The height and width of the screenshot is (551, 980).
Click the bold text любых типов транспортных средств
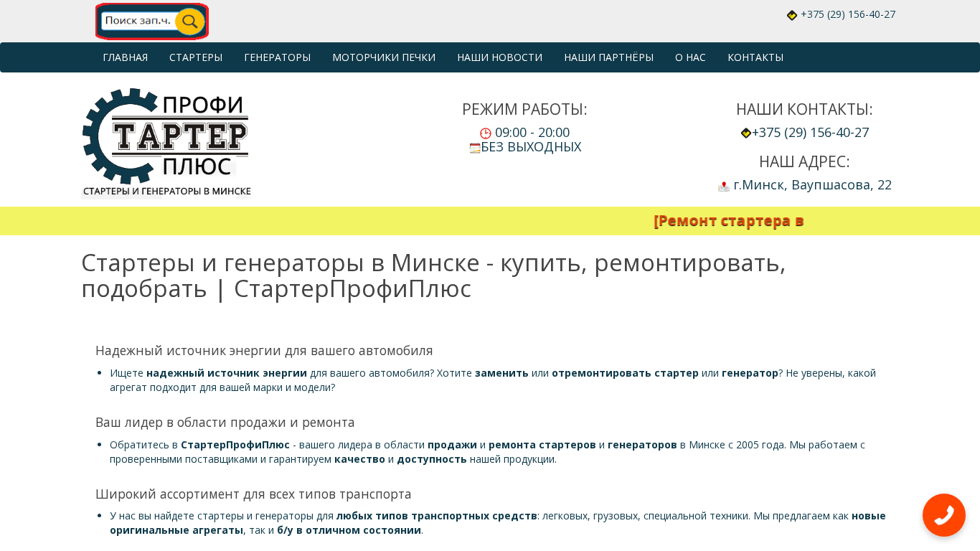coord(437,516)
